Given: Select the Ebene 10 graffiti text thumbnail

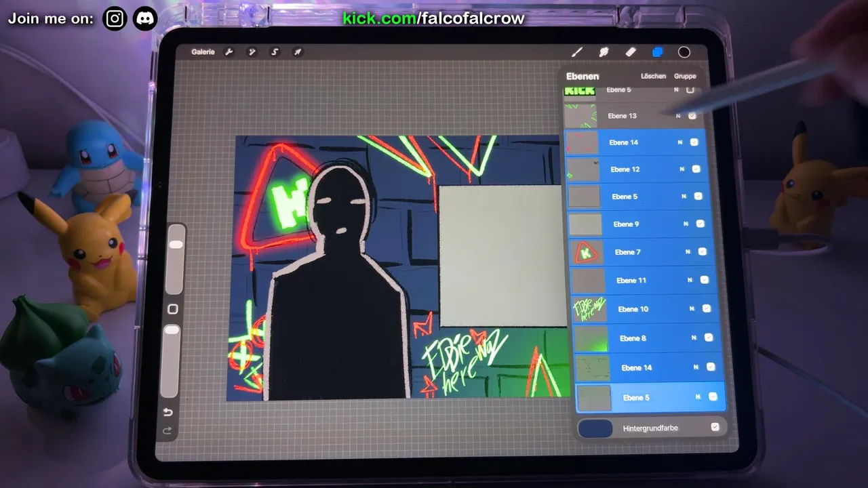Looking at the screenshot, I should click(590, 309).
